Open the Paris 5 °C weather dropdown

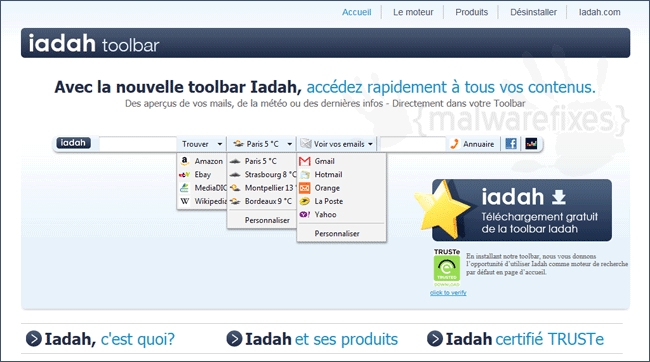[x=262, y=144]
